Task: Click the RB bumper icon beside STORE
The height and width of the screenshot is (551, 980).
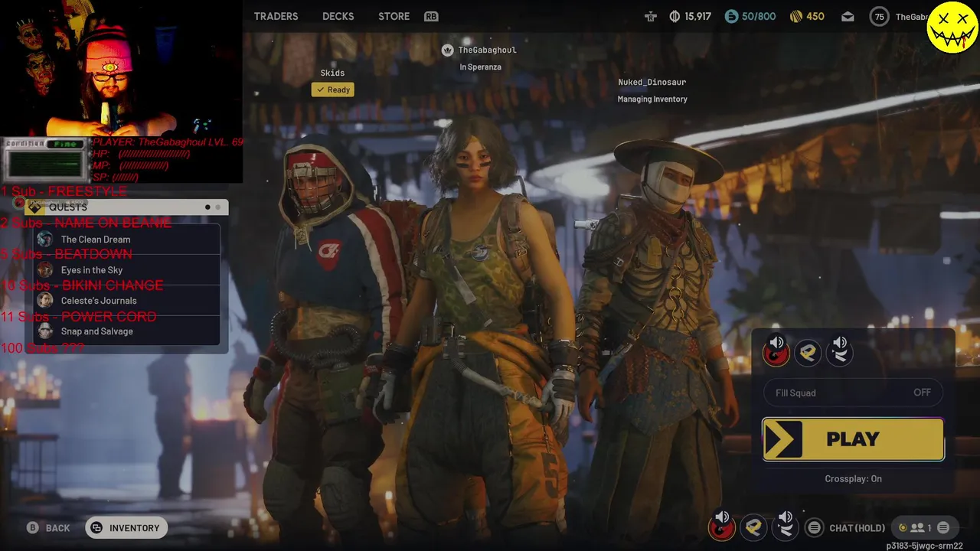Action: pos(431,16)
